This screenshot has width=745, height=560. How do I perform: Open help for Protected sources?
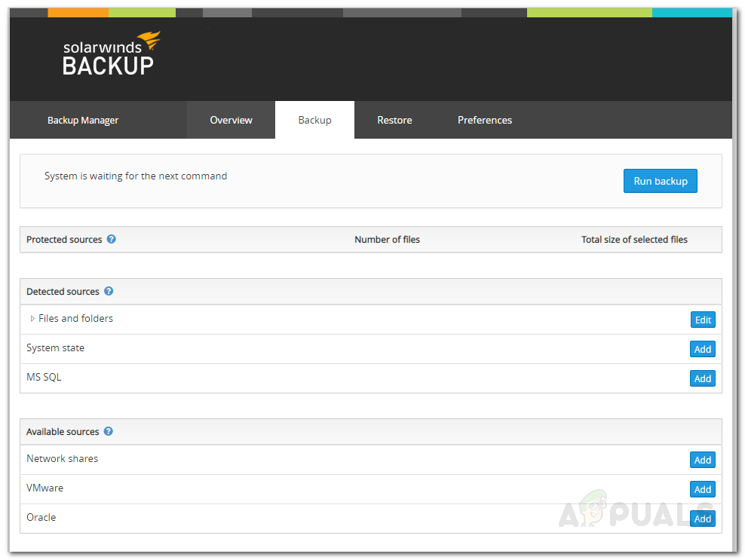point(111,239)
